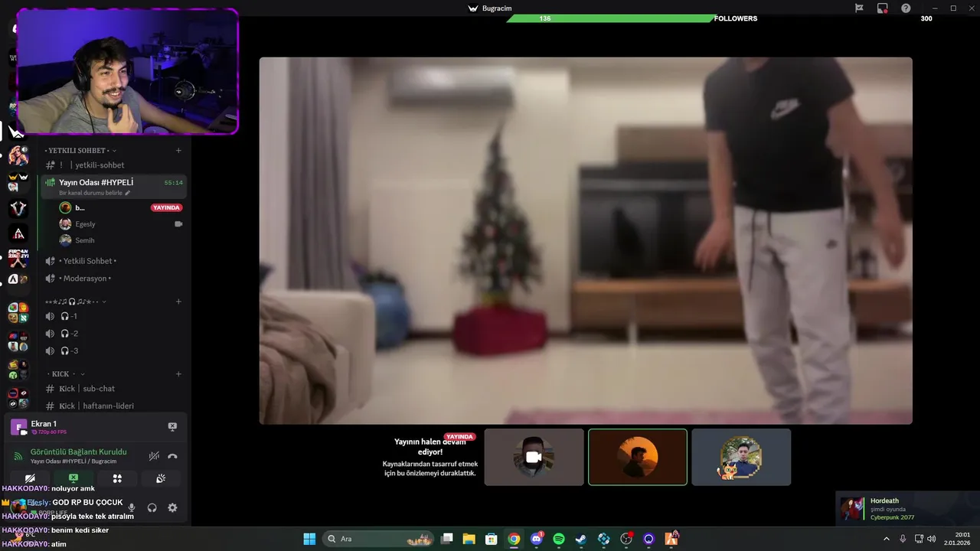Image resolution: width=980 pixels, height=551 pixels.
Task: Toggle noise suppression icon in voice panel
Action: 154,456
